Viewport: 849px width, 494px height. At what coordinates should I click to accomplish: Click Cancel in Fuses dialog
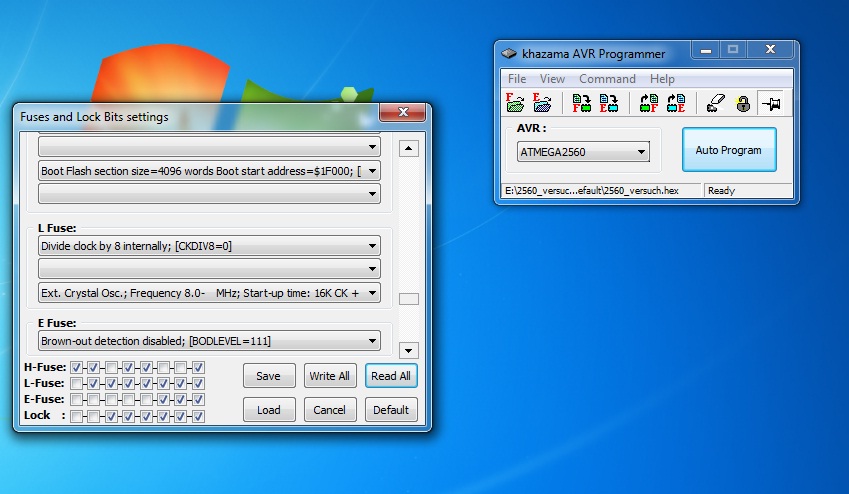(x=330, y=410)
